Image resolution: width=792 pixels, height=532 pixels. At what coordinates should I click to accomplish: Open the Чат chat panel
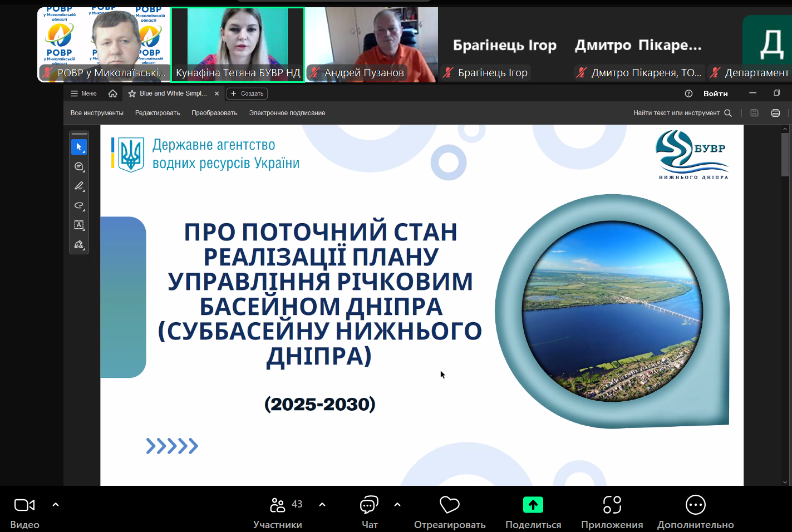pyautogui.click(x=369, y=513)
